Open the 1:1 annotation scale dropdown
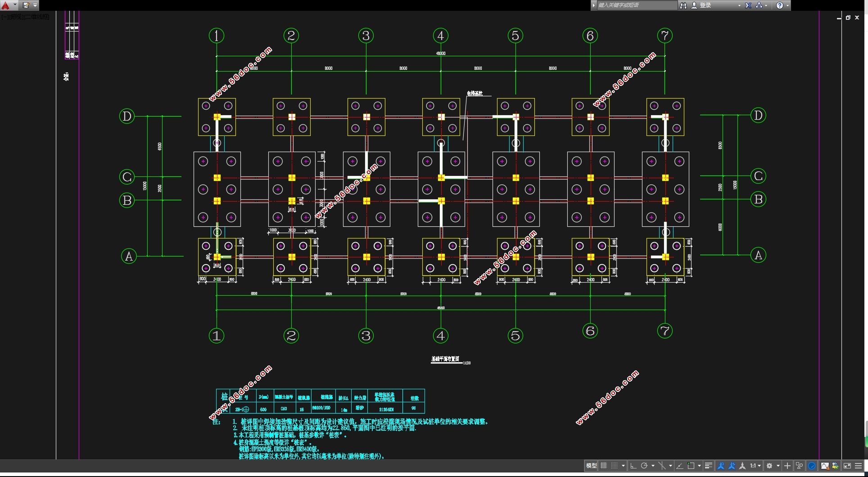Image resolution: width=868 pixels, height=477 pixels. tap(755, 466)
